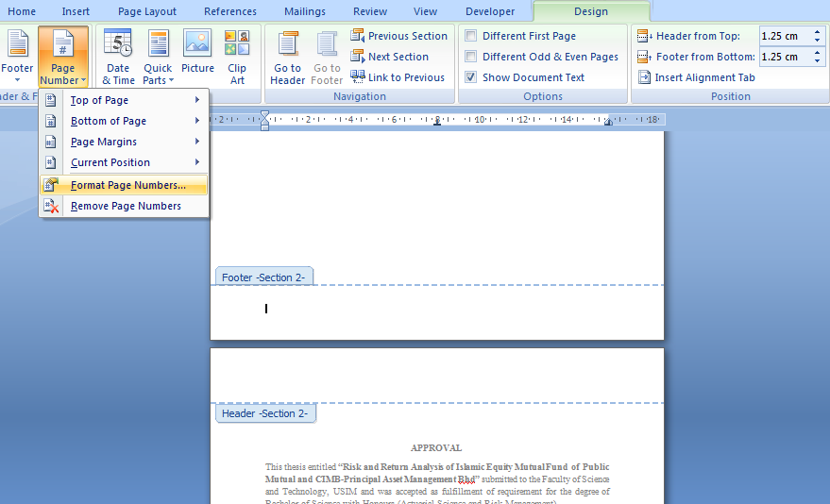830x504 pixels.
Task: Insert Date & Time
Action: click(118, 57)
